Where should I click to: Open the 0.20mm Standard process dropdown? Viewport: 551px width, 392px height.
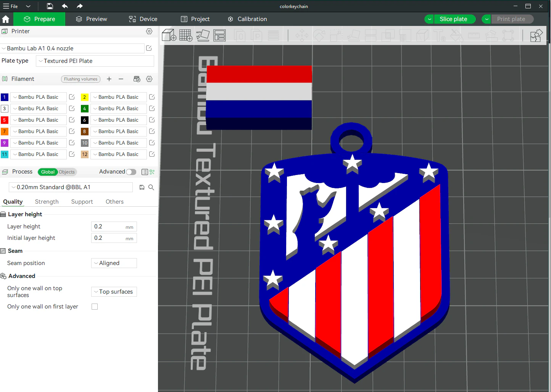point(71,187)
